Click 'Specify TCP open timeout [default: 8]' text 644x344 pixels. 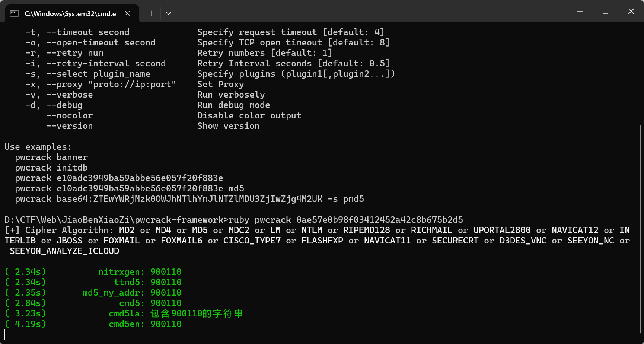293,43
